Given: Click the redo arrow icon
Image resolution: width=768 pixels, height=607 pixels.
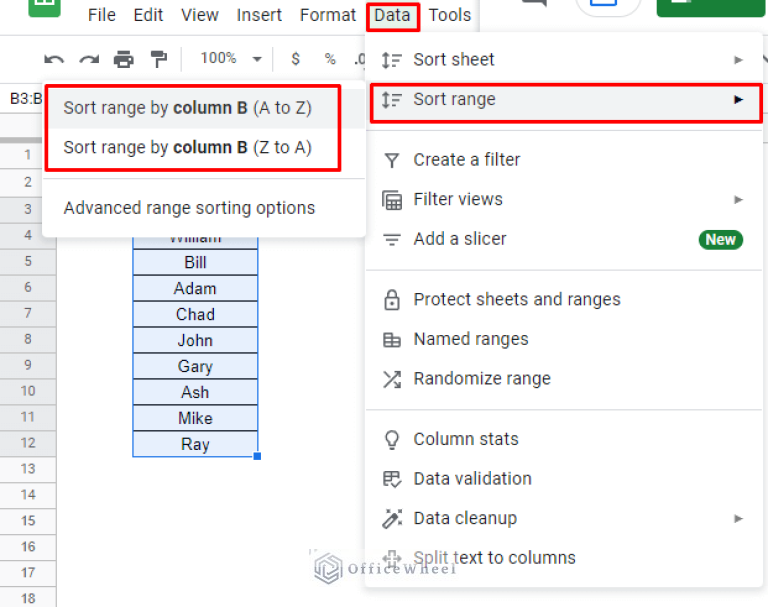Looking at the screenshot, I should 89,60.
